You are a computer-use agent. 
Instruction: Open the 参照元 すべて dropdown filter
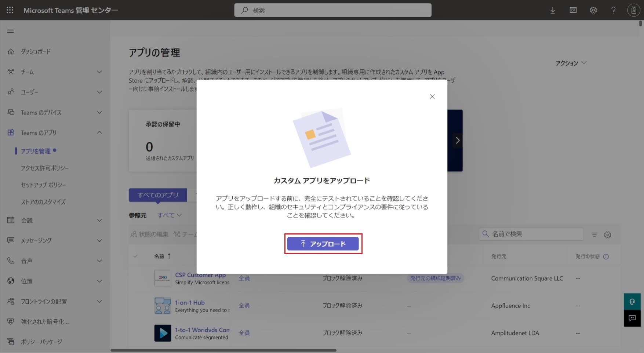coord(169,215)
